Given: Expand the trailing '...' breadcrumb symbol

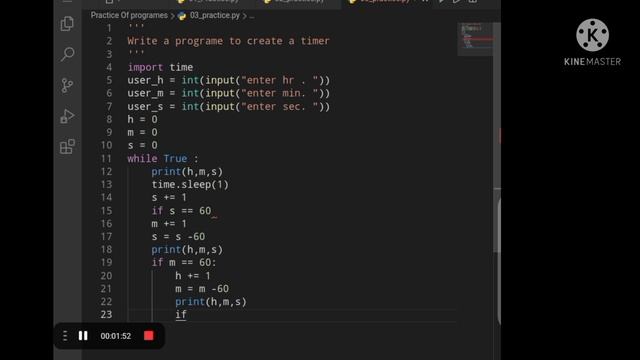Looking at the screenshot, I should coord(251,16).
